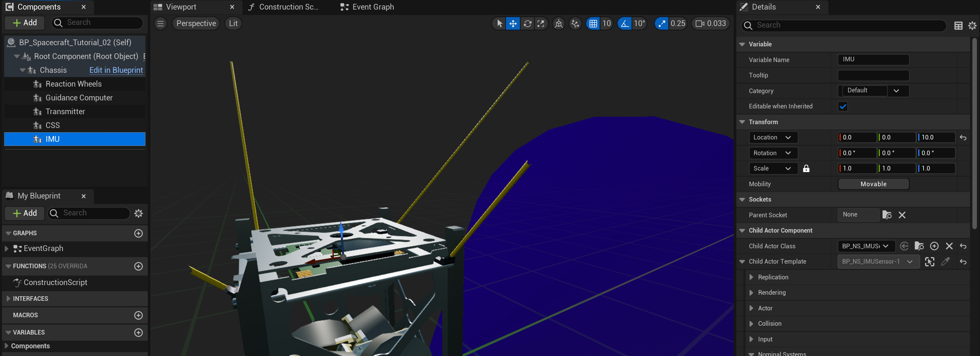Switch to the Construction Script tab
The height and width of the screenshot is (356, 980).
pyautogui.click(x=289, y=7)
